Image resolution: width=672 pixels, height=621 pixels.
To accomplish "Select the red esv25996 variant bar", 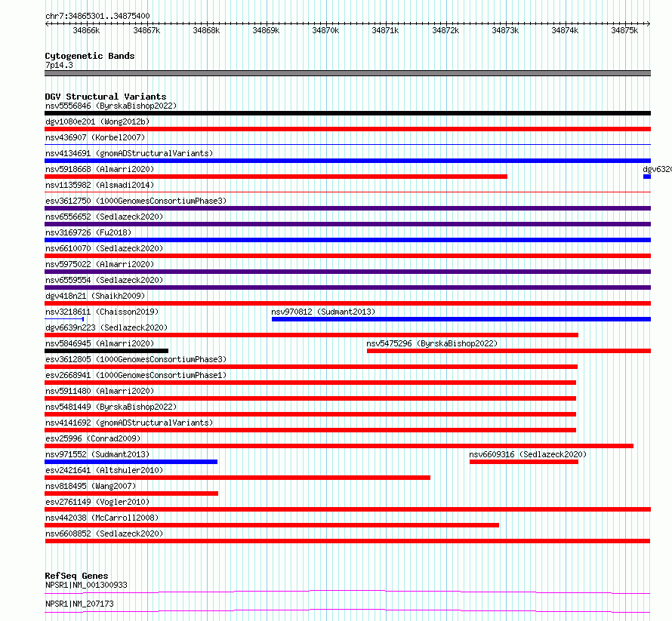I will coord(339,446).
